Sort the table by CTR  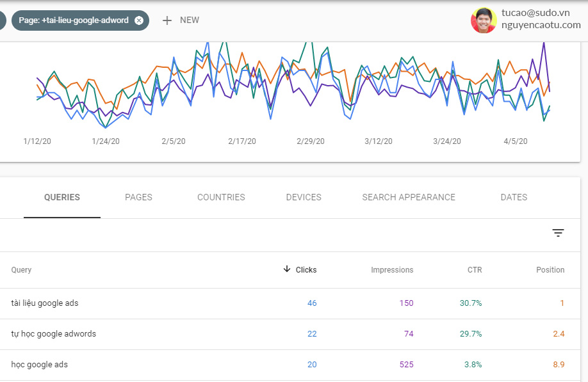pyautogui.click(x=474, y=269)
